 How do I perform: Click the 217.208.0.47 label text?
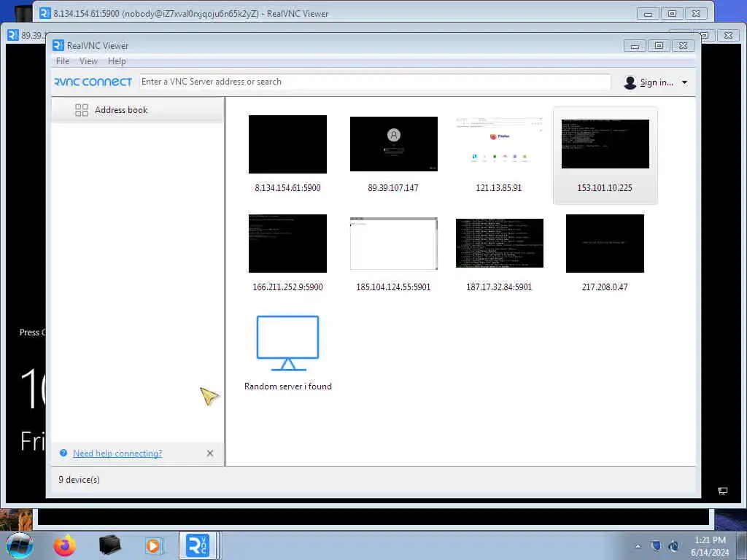pyautogui.click(x=605, y=287)
